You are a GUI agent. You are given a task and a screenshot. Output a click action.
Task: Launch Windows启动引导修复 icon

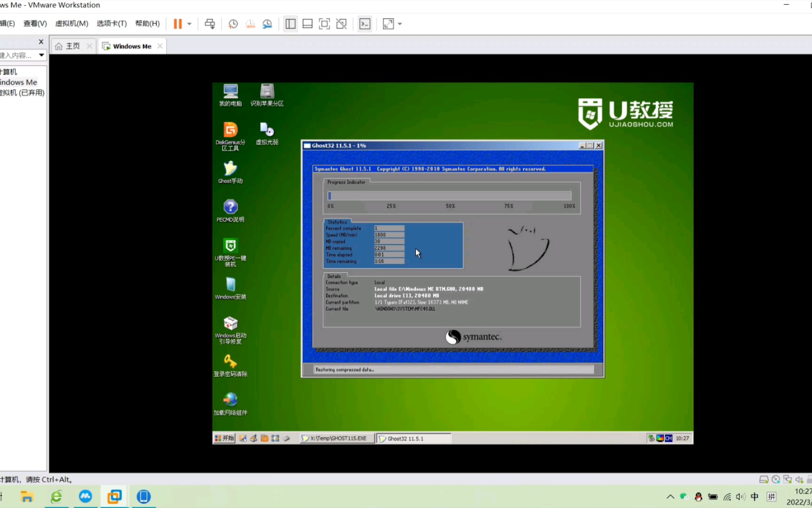point(230,330)
